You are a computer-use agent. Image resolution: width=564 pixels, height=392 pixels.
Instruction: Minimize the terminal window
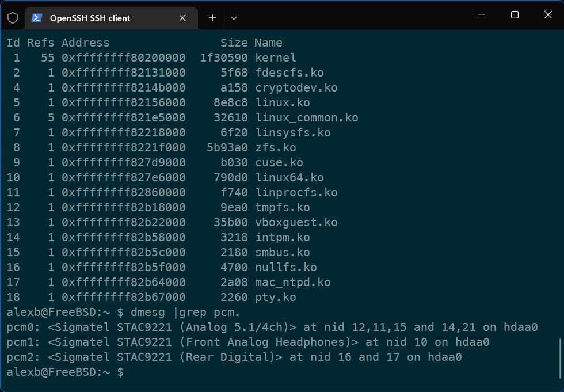click(481, 15)
